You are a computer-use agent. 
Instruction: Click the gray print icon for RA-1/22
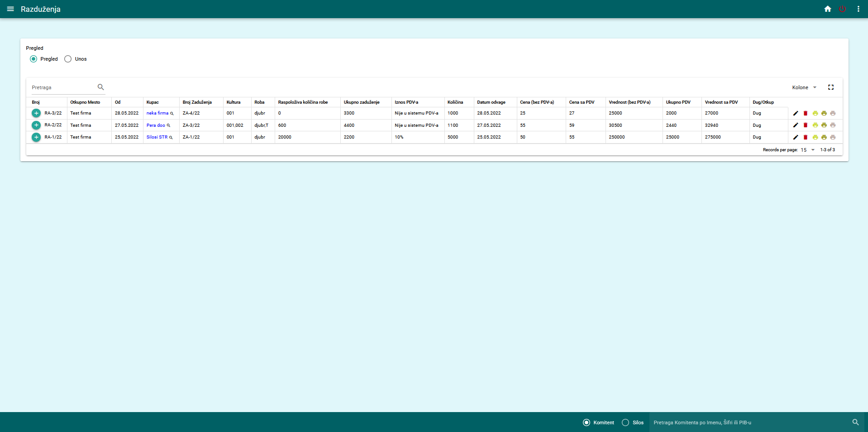coord(833,137)
